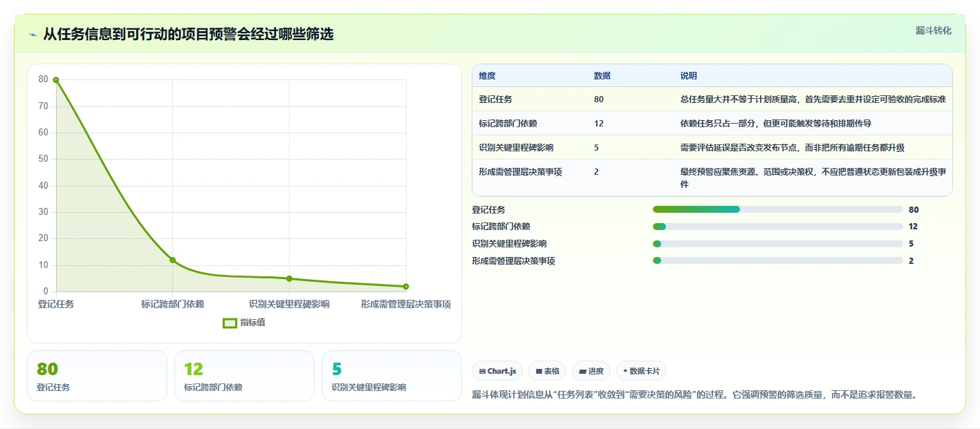Viewport: 980px width, 429px height.
Task: Click the table data value 12
Action: click(x=598, y=124)
